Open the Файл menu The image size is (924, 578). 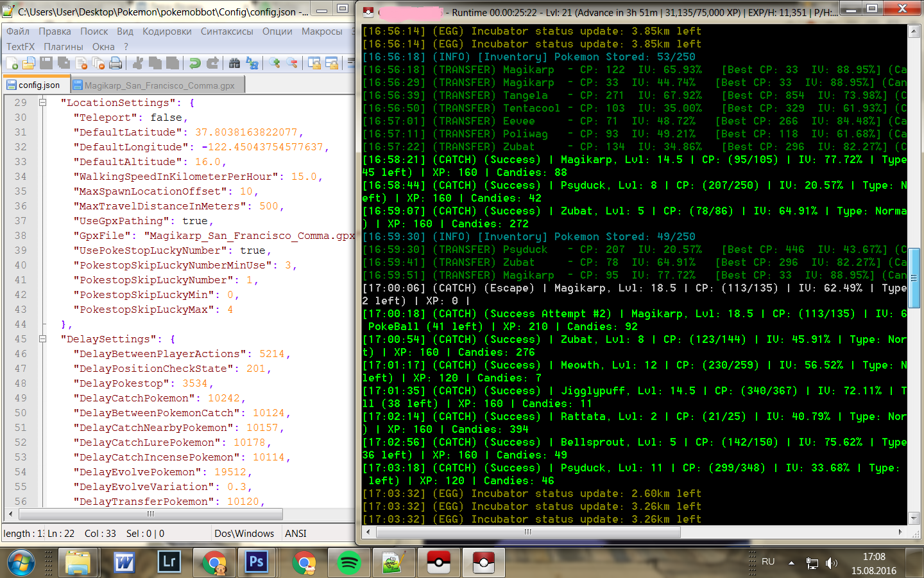tap(18, 31)
